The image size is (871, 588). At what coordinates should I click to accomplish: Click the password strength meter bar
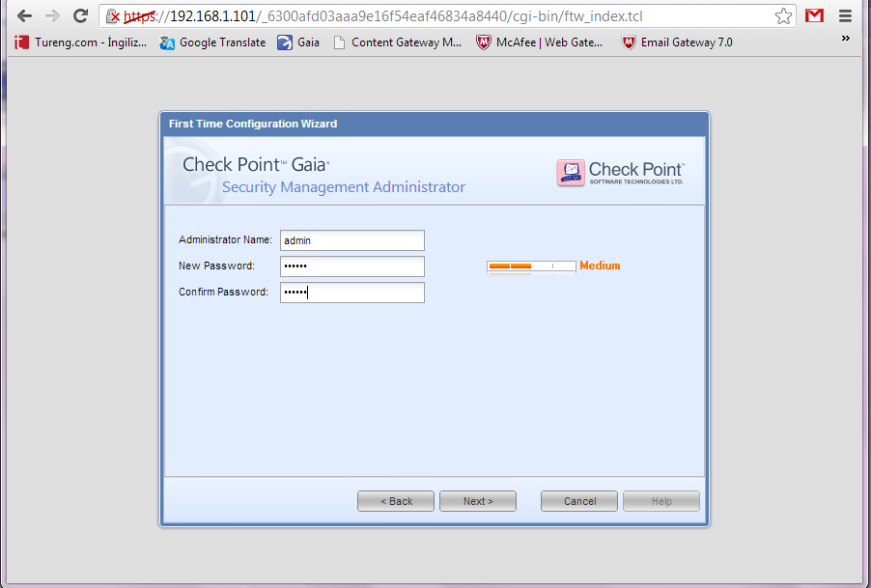click(x=531, y=266)
